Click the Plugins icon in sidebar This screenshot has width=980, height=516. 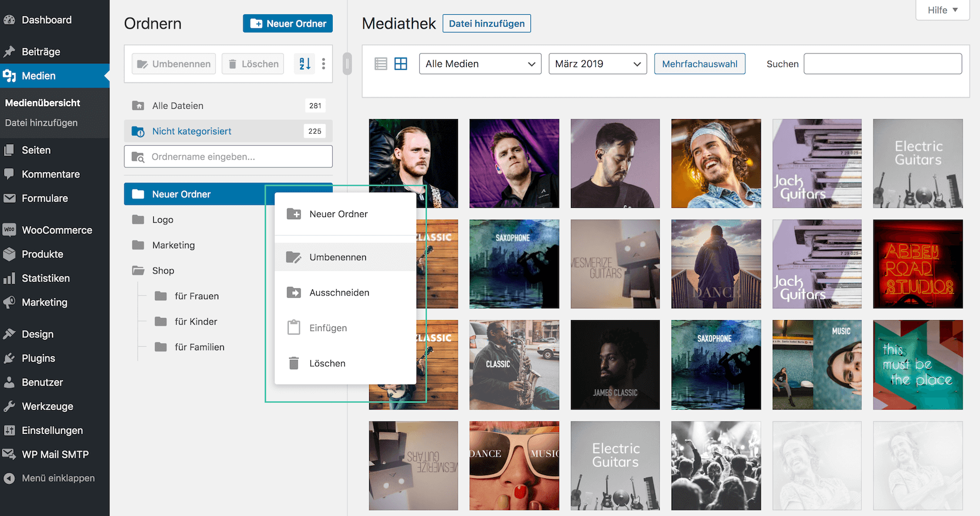point(9,358)
